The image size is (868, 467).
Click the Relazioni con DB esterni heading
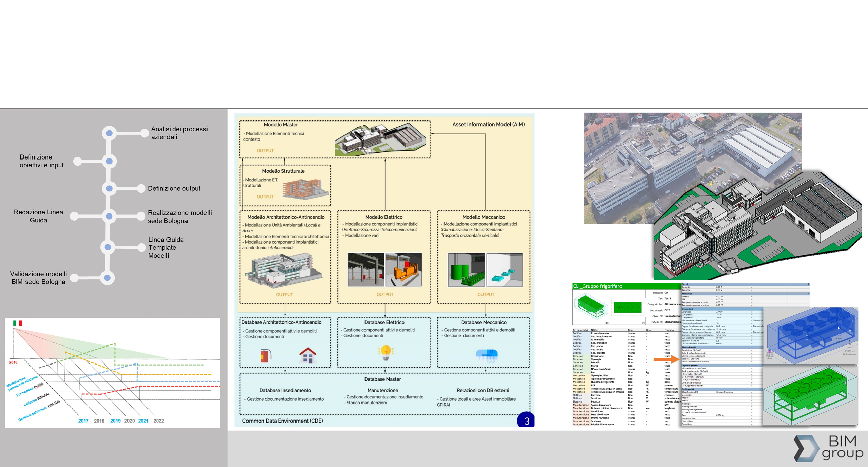(x=483, y=390)
